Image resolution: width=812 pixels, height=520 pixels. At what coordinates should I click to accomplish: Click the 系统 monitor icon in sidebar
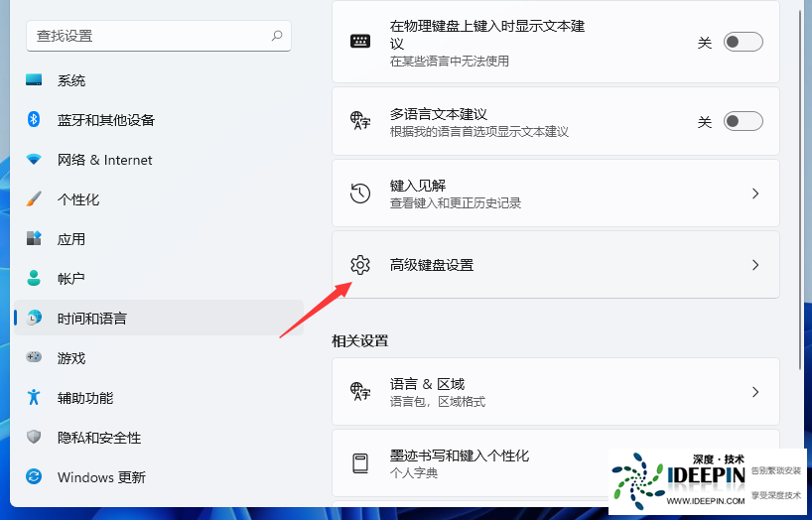[x=34, y=79]
